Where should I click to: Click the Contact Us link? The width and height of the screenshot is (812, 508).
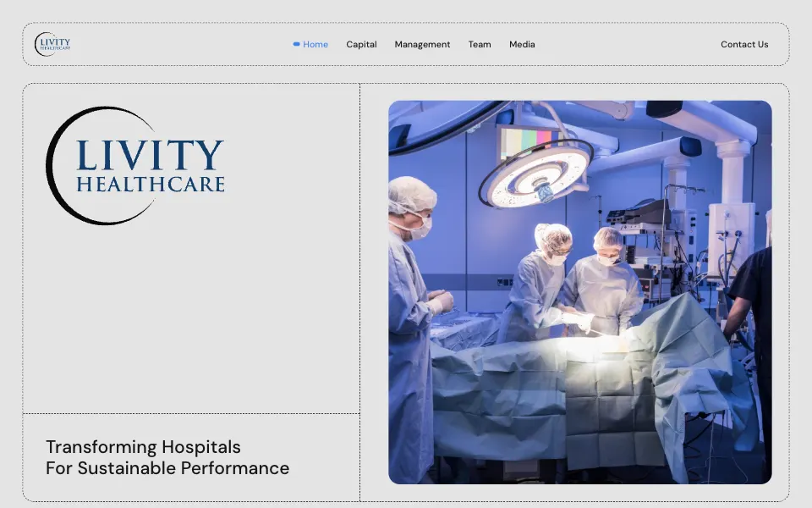click(744, 45)
